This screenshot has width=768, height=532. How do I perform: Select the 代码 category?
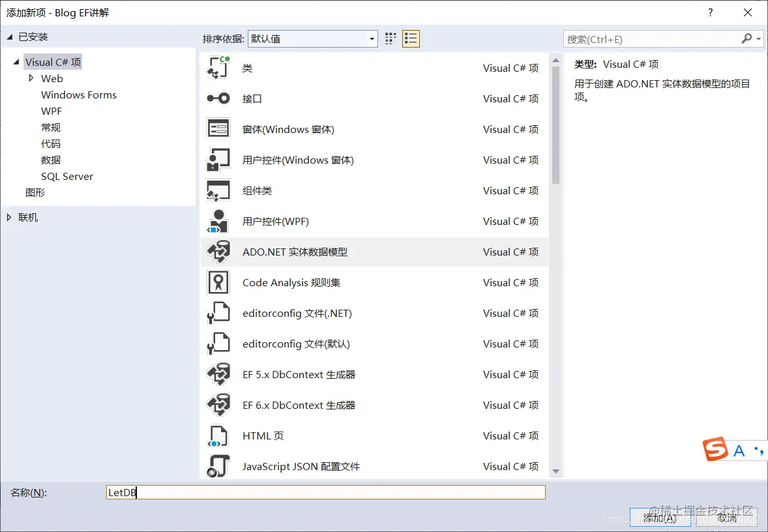(51, 143)
